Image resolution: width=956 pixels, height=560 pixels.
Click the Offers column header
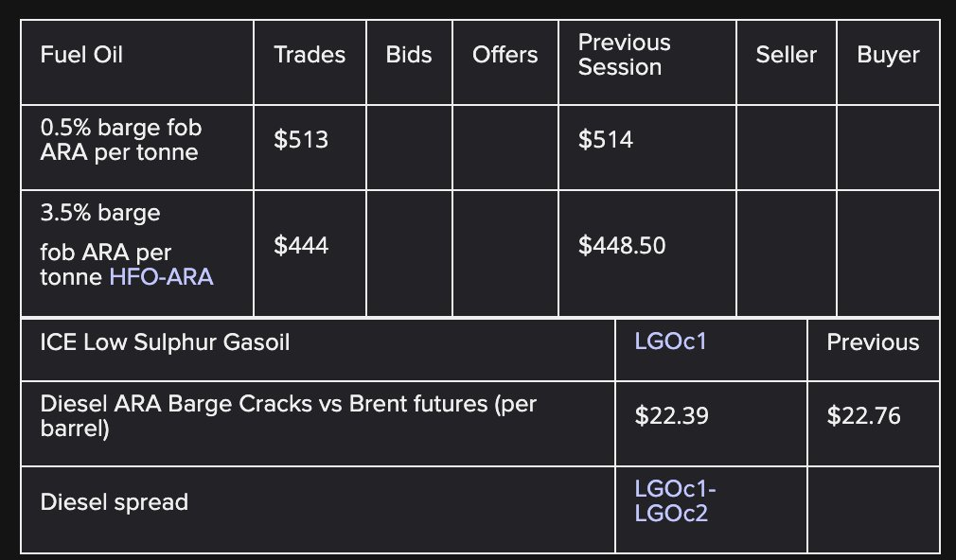pos(505,54)
